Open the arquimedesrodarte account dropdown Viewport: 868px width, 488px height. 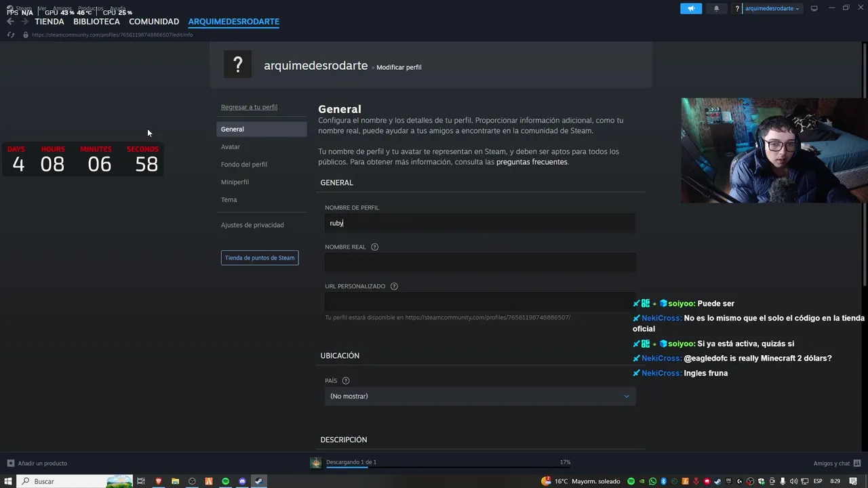point(772,9)
